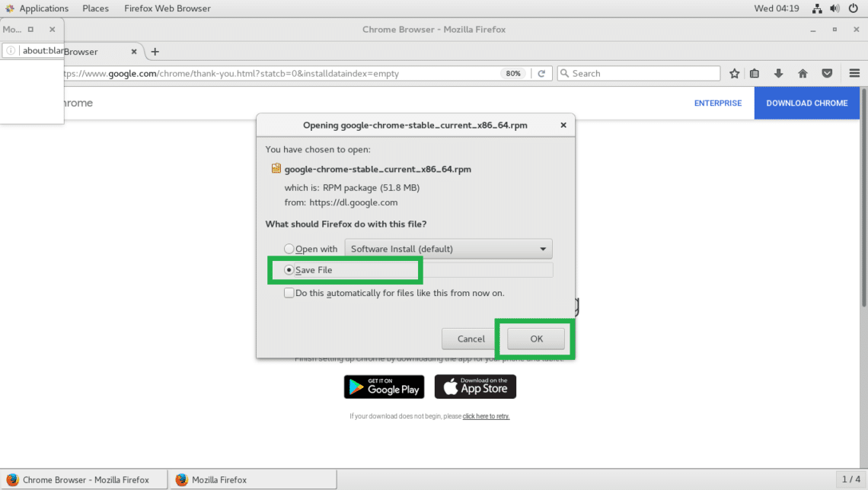This screenshot has height=490, width=868.
Task: Check Do this automatically for files
Action: click(289, 293)
